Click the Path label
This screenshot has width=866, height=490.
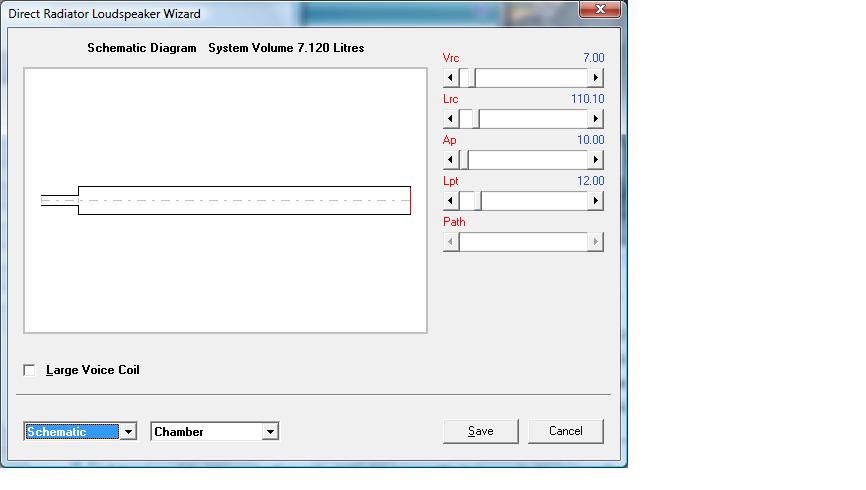[x=454, y=222]
